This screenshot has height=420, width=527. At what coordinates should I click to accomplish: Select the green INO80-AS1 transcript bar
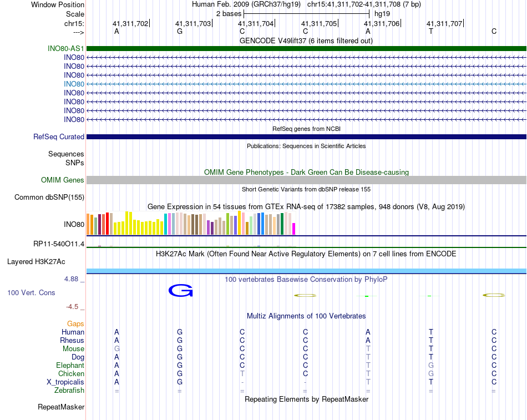306,48
